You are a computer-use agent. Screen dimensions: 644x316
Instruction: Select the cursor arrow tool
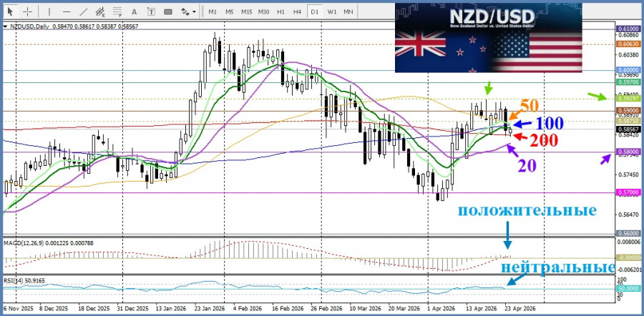click(11, 11)
